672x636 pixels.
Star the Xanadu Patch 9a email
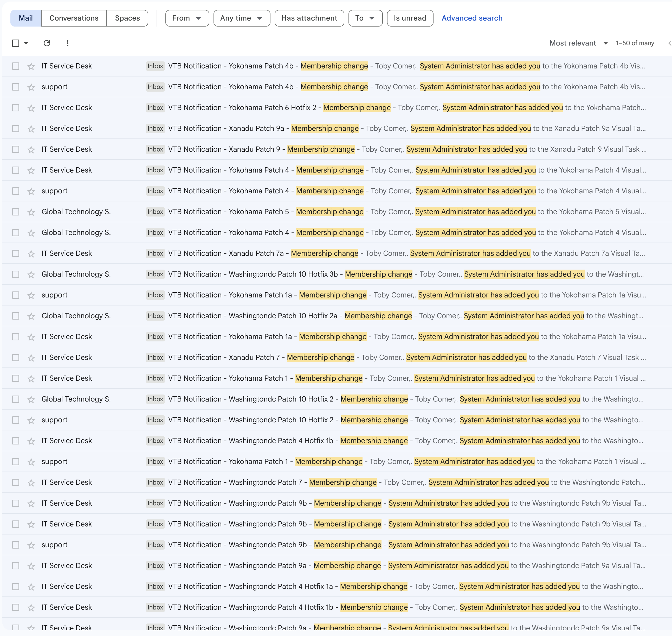(x=31, y=129)
